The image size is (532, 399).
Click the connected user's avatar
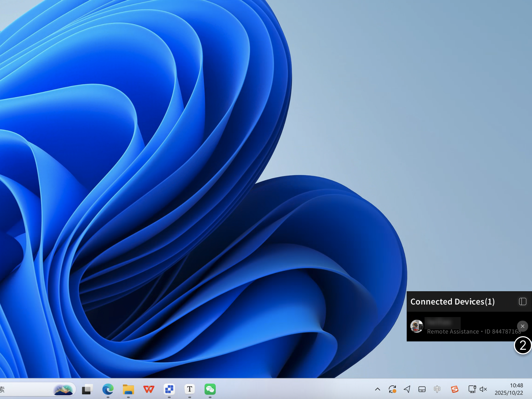coord(417,326)
